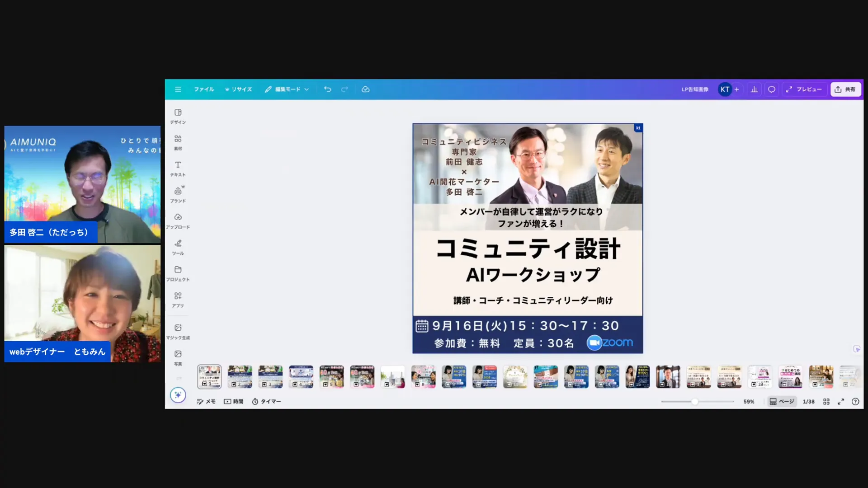Select page 19 thumbnail
Viewport: 868px width, 488px height.
coord(760,377)
